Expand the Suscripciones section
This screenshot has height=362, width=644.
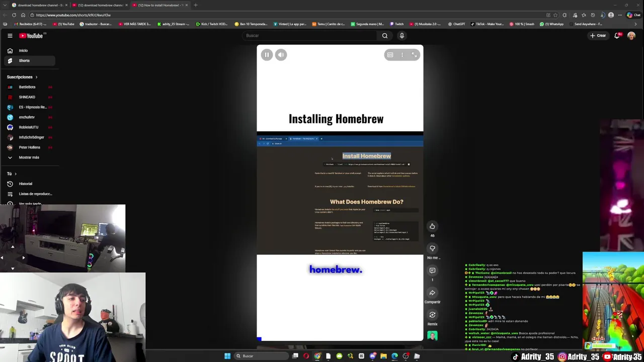[22, 77]
